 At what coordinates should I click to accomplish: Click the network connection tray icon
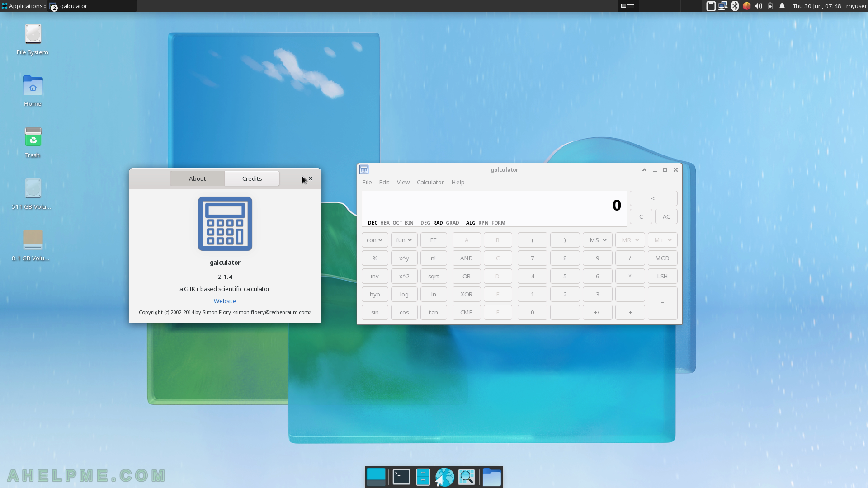coord(723,6)
